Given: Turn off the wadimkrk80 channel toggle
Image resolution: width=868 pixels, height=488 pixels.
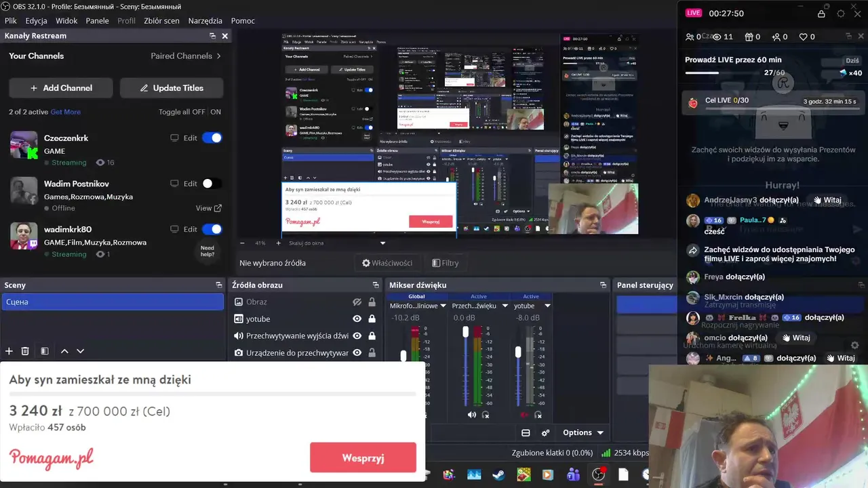Looking at the screenshot, I should [x=212, y=229].
